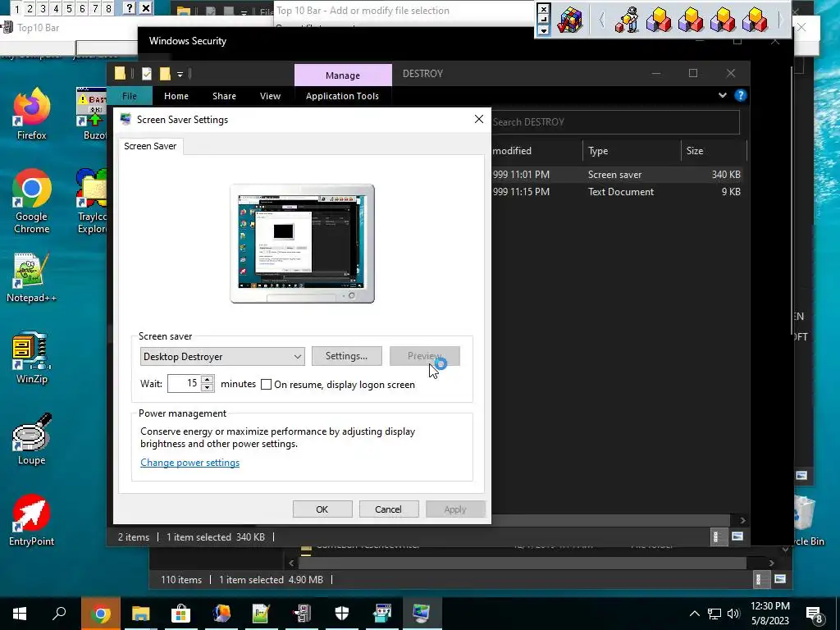Click the left arrow in floating cube toolbar

601,21
